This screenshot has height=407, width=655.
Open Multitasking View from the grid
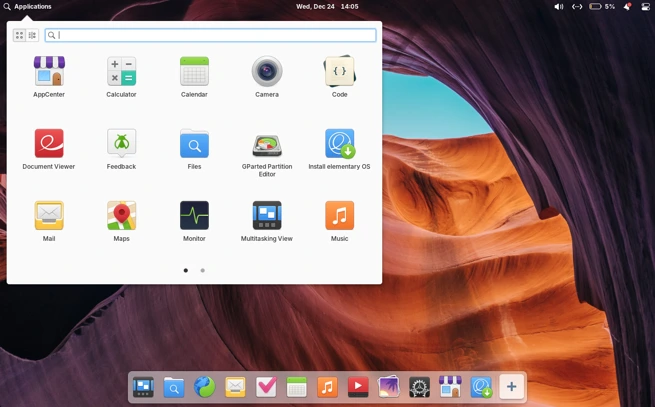coord(267,221)
